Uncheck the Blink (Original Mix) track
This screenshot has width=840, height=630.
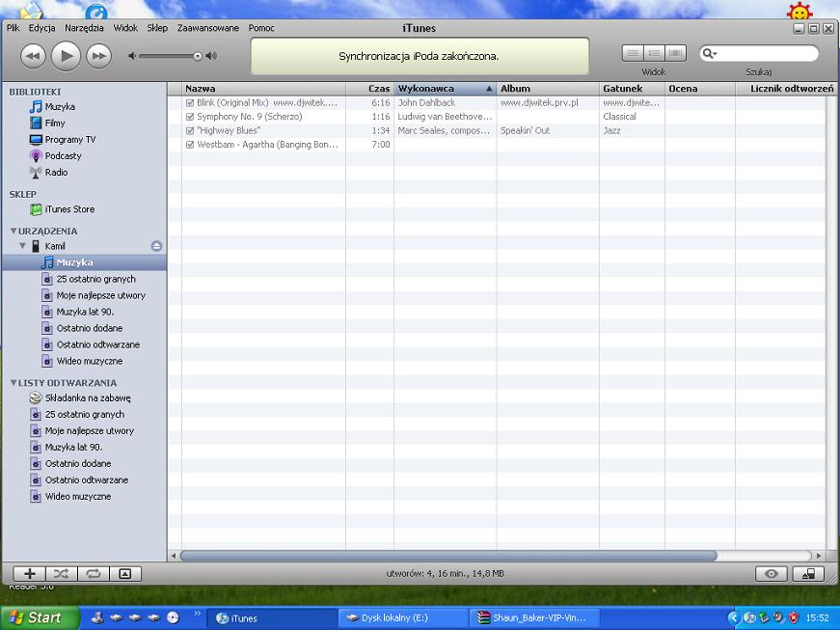[x=190, y=102]
